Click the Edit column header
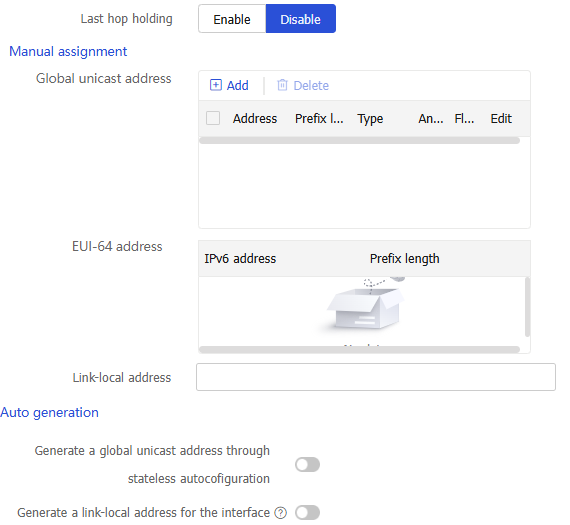The image size is (570, 525). tap(501, 119)
